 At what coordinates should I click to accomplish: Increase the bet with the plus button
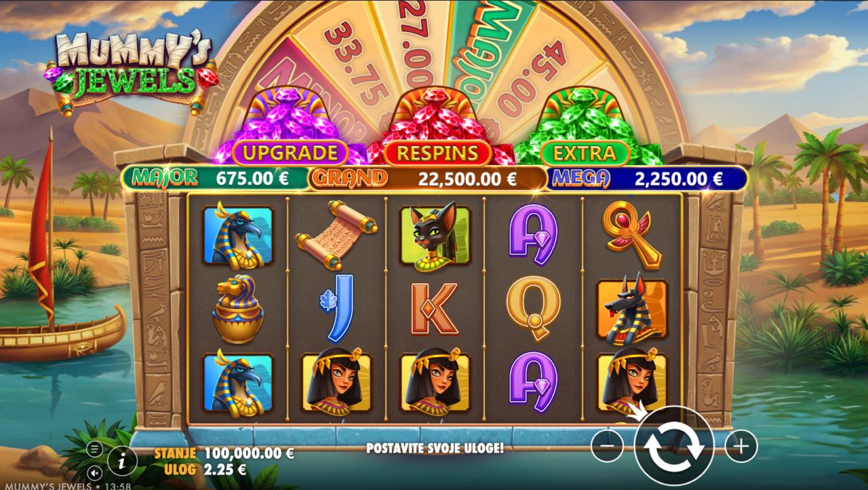(x=741, y=446)
